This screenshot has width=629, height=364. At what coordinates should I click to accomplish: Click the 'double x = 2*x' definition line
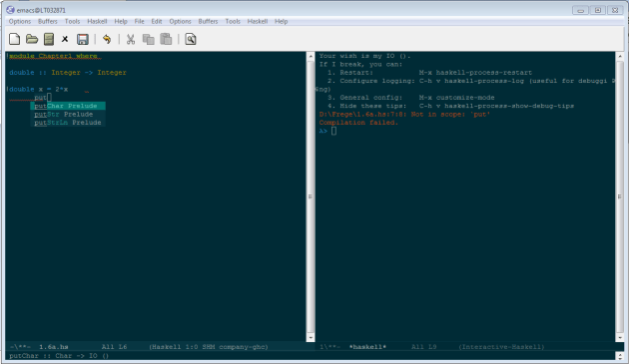39,90
